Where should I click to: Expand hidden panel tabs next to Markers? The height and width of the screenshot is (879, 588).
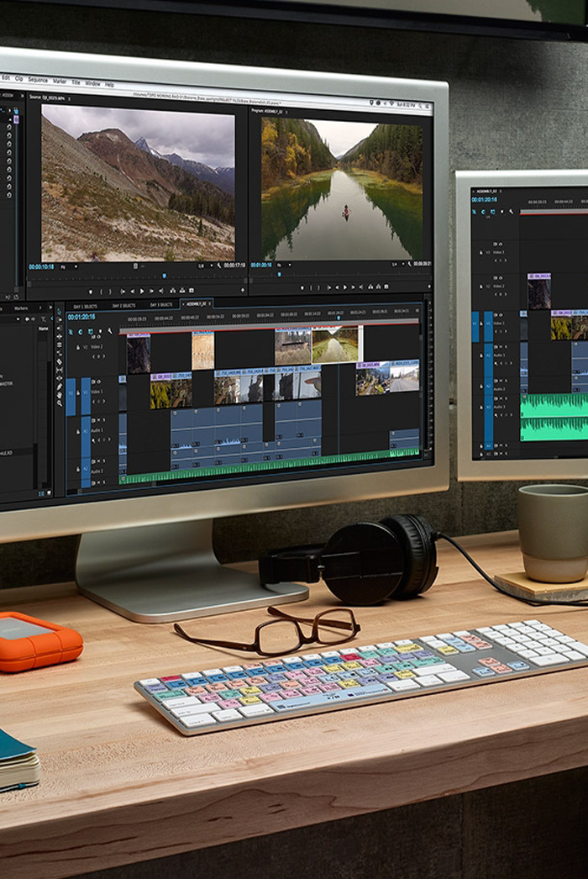point(50,308)
